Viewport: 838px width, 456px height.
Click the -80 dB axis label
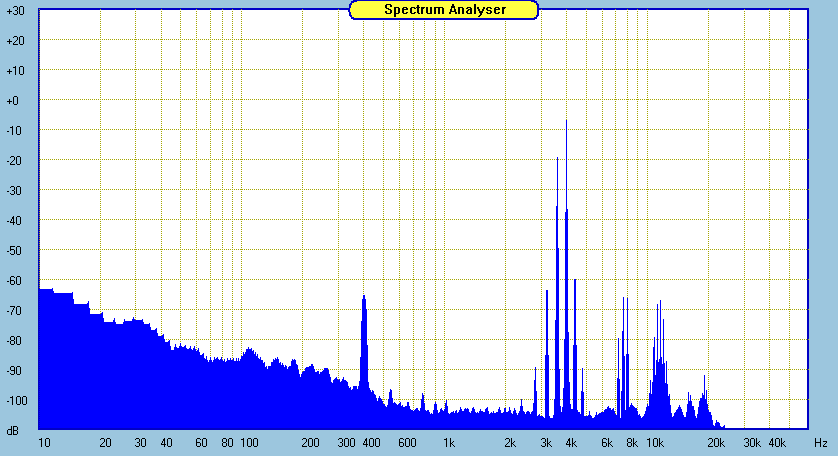(14, 341)
